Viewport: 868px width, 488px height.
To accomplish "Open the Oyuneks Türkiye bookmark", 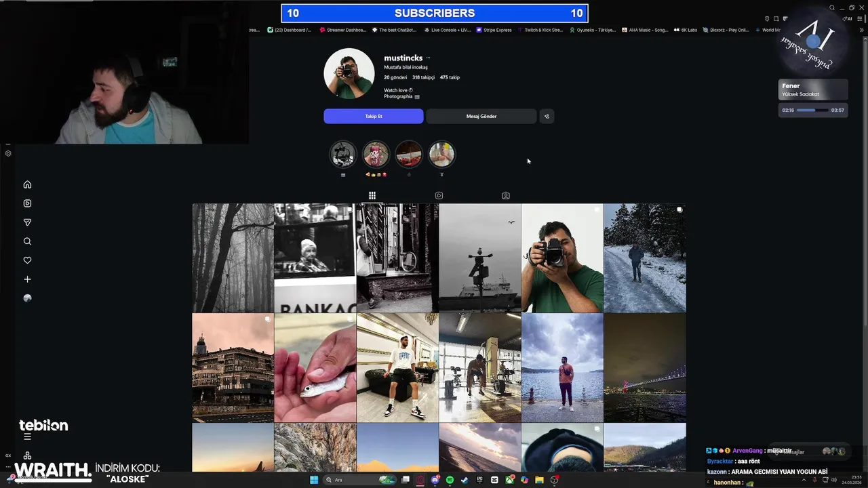I will (x=593, y=30).
